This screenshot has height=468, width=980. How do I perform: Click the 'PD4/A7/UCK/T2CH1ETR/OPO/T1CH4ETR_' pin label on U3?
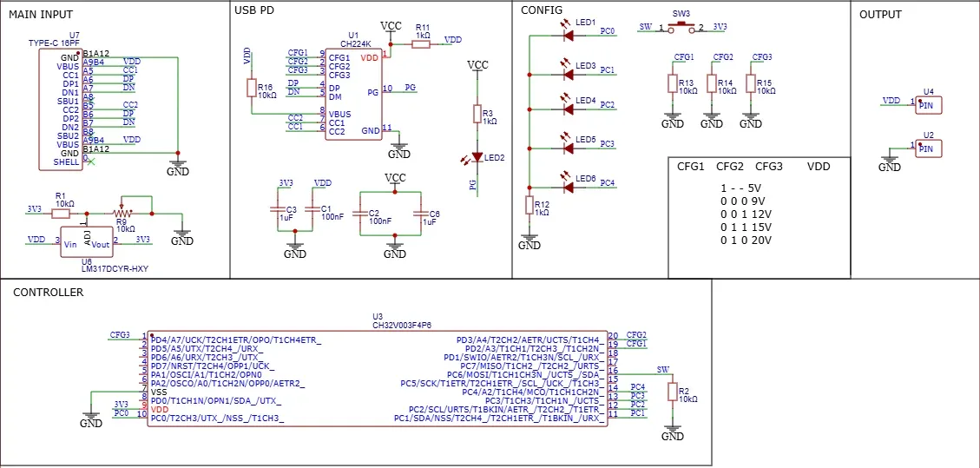click(236, 339)
